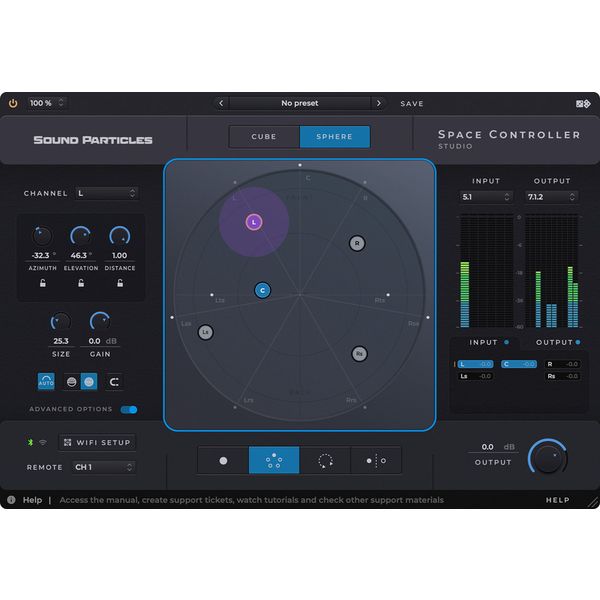Viewport: 600px width, 600px height.
Task: Click the Elevation lock icon
Action: pos(81,283)
